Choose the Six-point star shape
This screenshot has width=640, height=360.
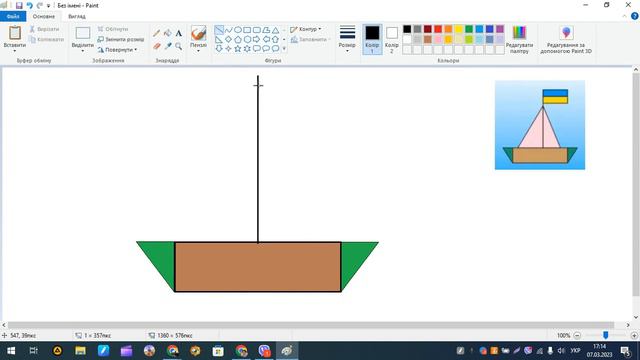[247, 49]
